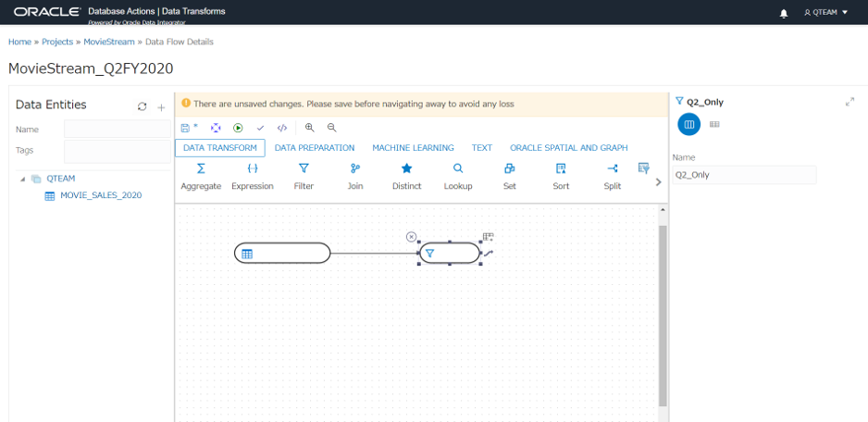
Task: Refresh the Data Entities list
Action: 142,106
